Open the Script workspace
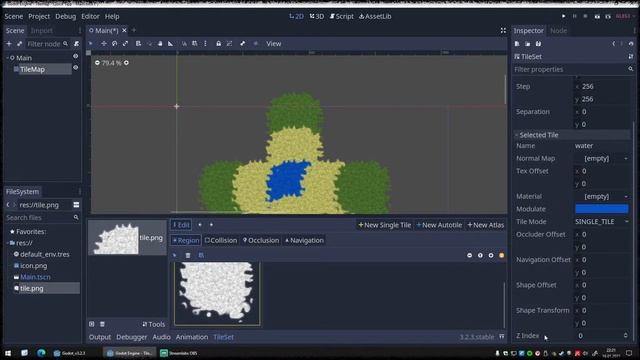Screen dimensions: 640x360 click(x=342, y=16)
